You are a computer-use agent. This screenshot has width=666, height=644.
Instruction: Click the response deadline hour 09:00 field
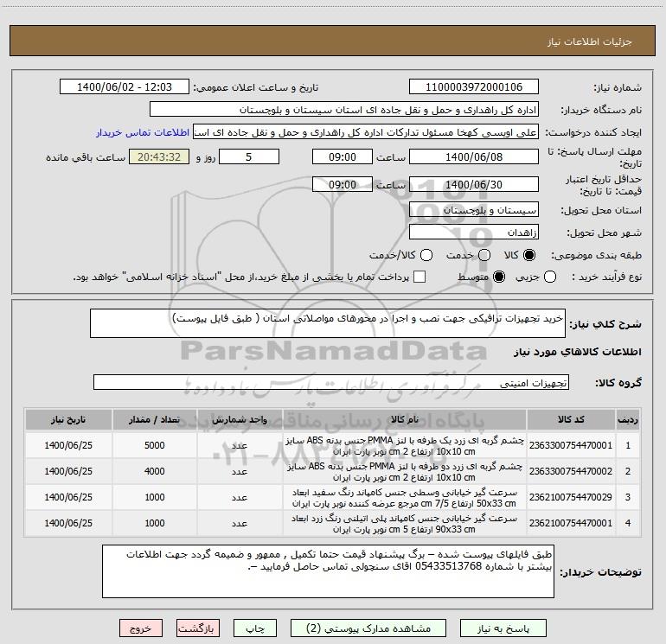(343, 157)
